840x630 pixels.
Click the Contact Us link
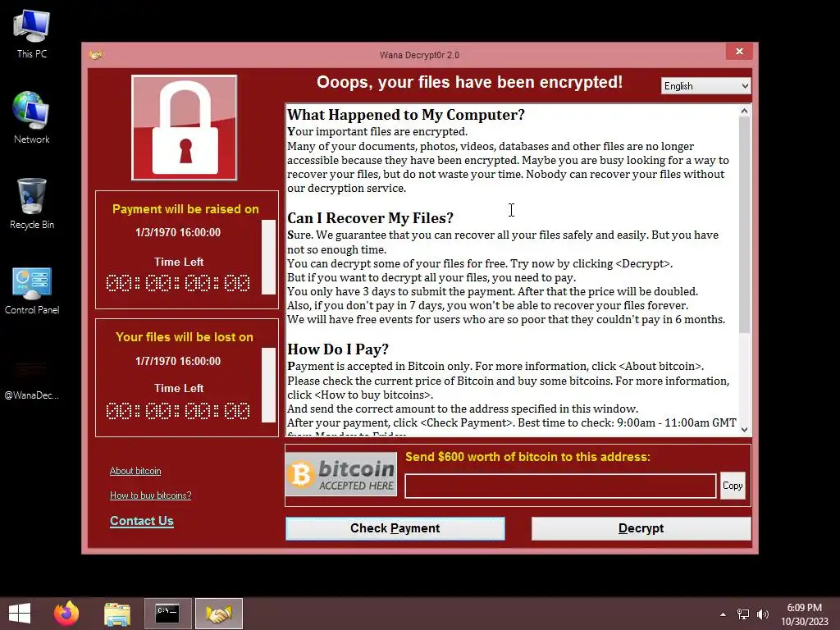(x=141, y=521)
